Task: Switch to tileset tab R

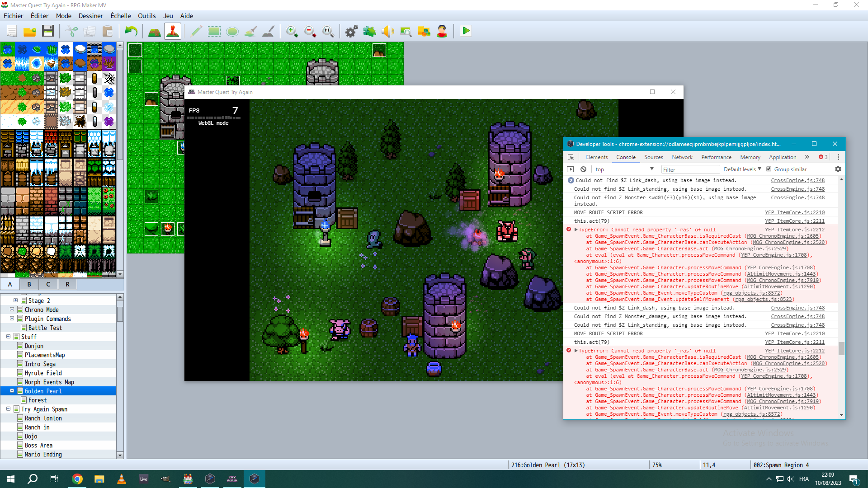Action: coord(67,284)
